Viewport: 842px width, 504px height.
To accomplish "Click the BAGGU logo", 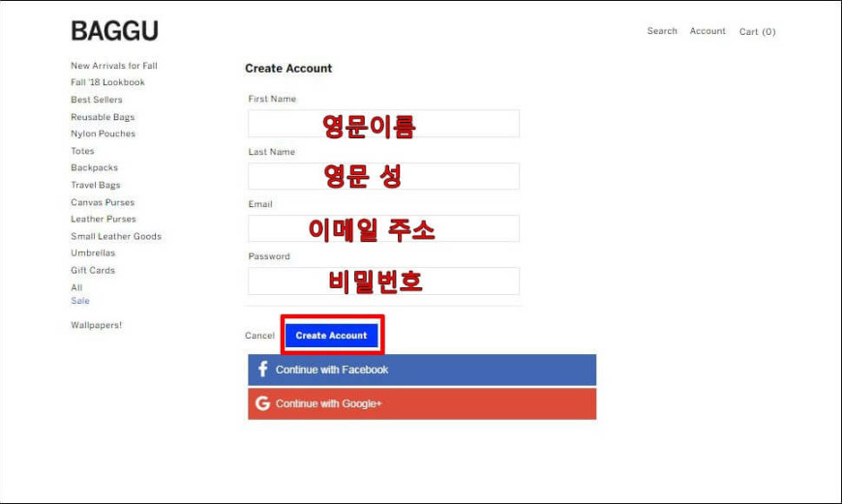I will [114, 31].
